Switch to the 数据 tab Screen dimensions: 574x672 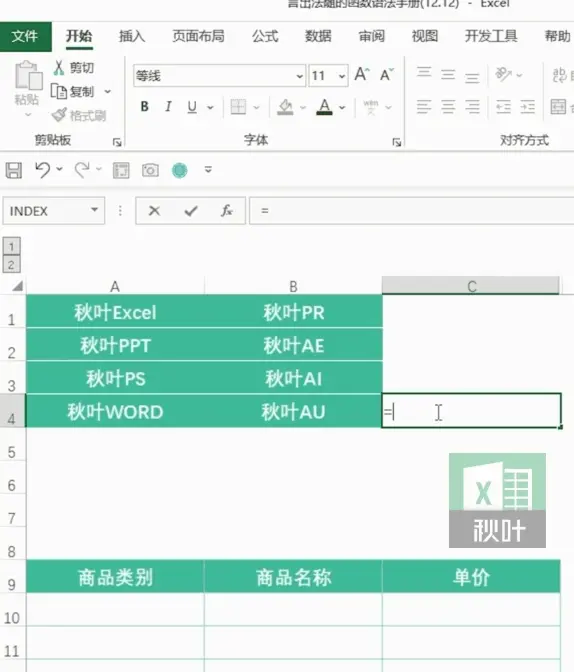(x=318, y=36)
